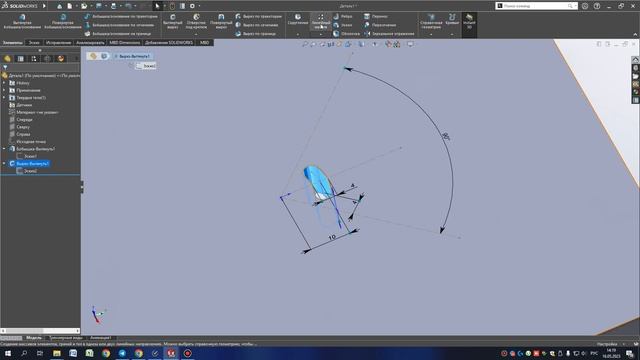This screenshot has height=360, width=640.
Task: Collapse the ribbon with the chevron arrow
Action: coord(635,34)
